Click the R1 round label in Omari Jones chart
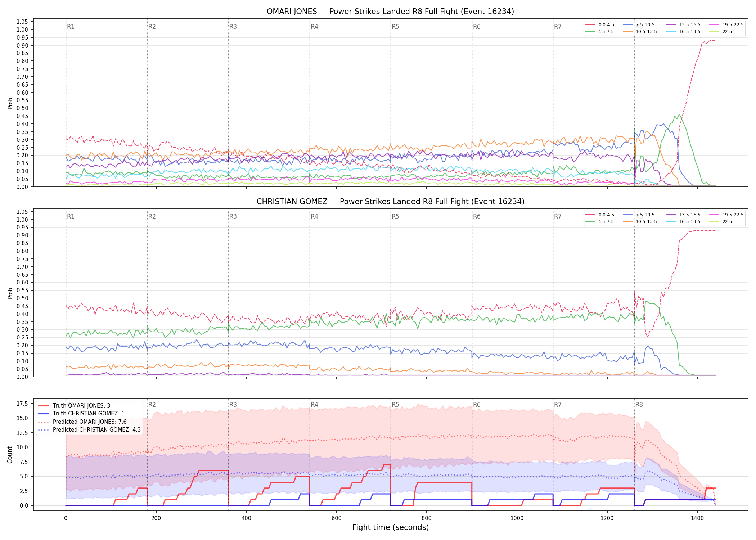The width and height of the screenshot is (756, 540). [x=71, y=27]
